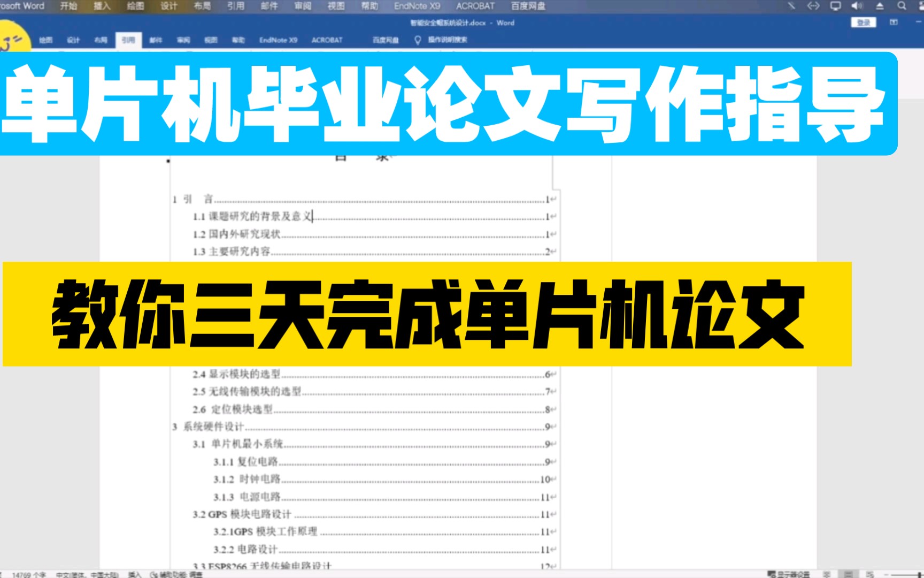The image size is (924, 578).
Task: Switch to Web Layout view in status bar
Action: click(x=869, y=574)
